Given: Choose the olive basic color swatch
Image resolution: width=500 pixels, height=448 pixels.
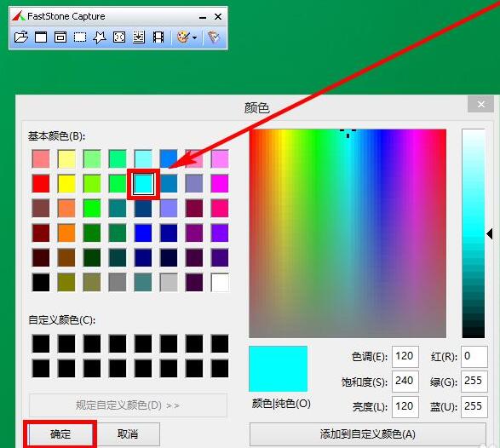Looking at the screenshot, I should click(x=66, y=283).
